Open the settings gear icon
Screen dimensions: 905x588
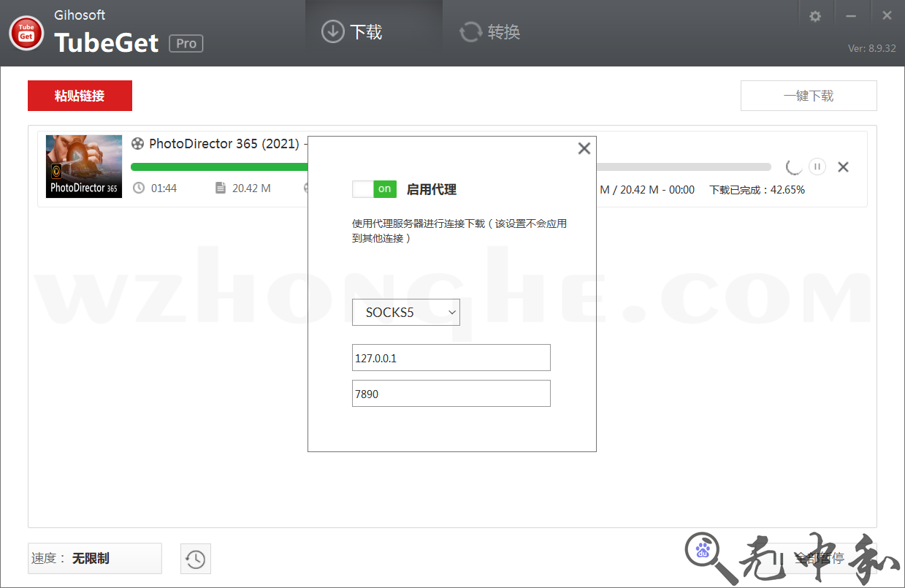[815, 16]
